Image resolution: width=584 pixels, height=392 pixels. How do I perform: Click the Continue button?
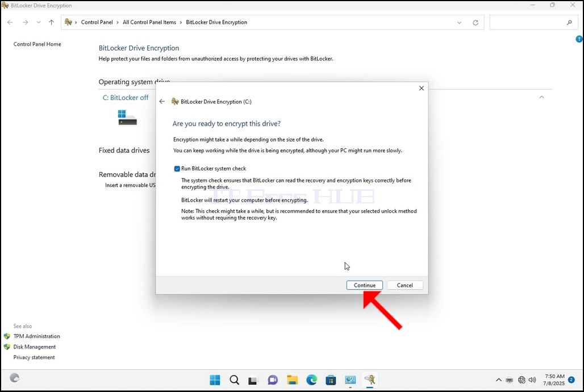[364, 285]
